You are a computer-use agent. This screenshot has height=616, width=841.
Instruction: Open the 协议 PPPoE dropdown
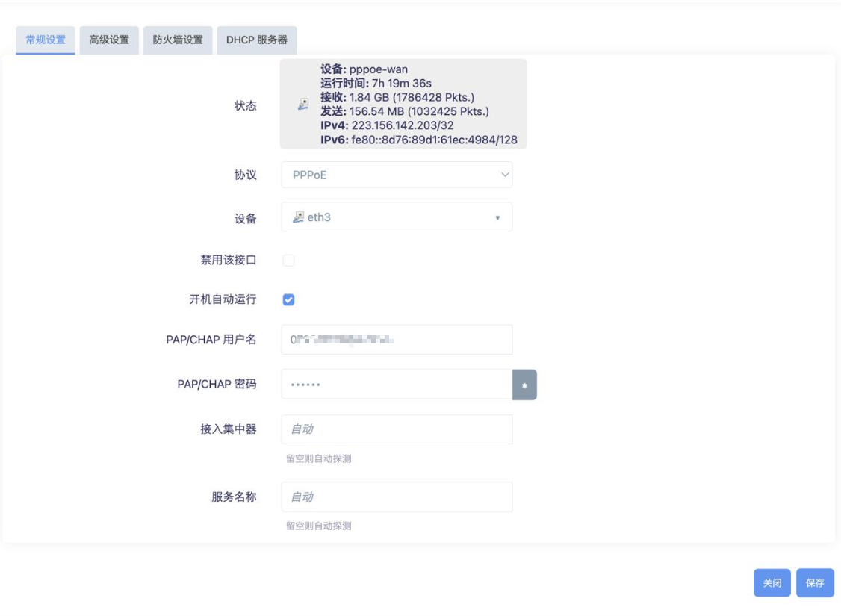coord(396,175)
